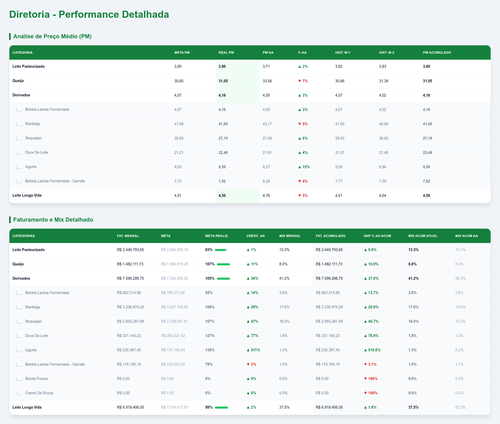Click the MIX MENSAL column header
500x424 pixels.
pos(290,236)
